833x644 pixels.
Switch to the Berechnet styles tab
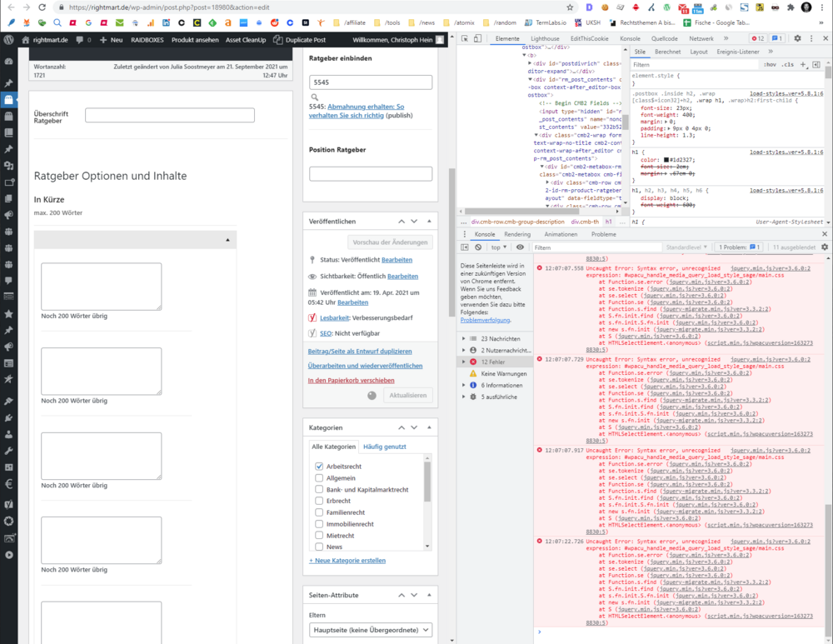pyautogui.click(x=667, y=52)
